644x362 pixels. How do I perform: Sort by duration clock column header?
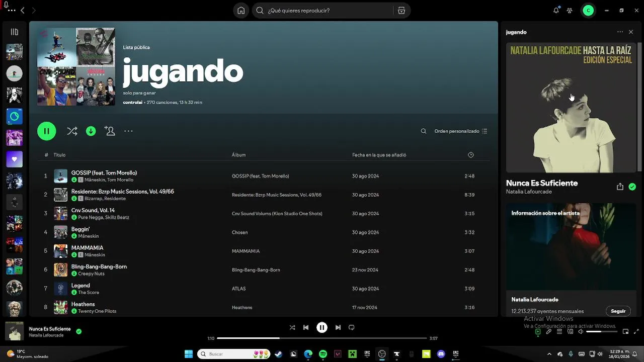coord(471,155)
